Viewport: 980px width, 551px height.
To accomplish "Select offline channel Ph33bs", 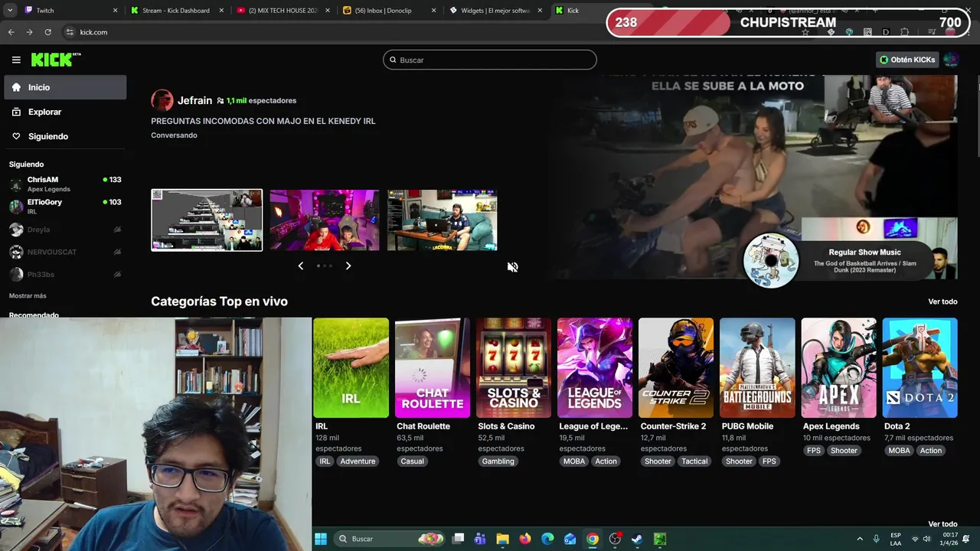I will pos(65,274).
